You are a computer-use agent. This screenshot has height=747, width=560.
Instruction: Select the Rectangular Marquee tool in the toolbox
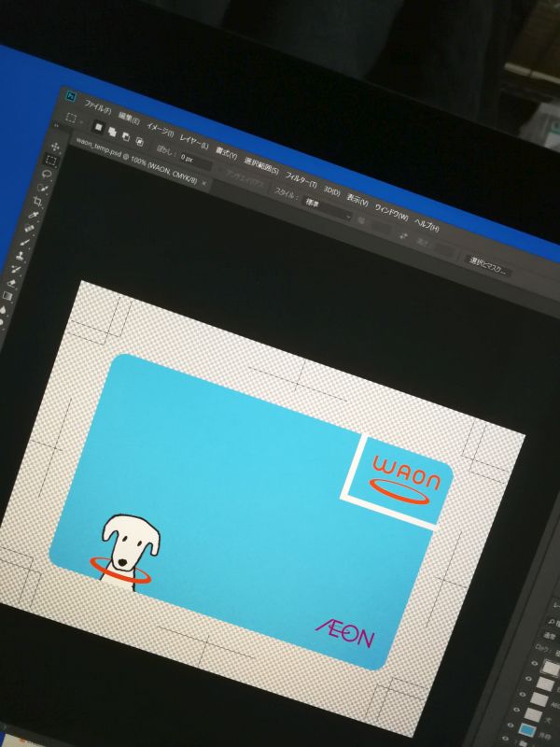51,161
